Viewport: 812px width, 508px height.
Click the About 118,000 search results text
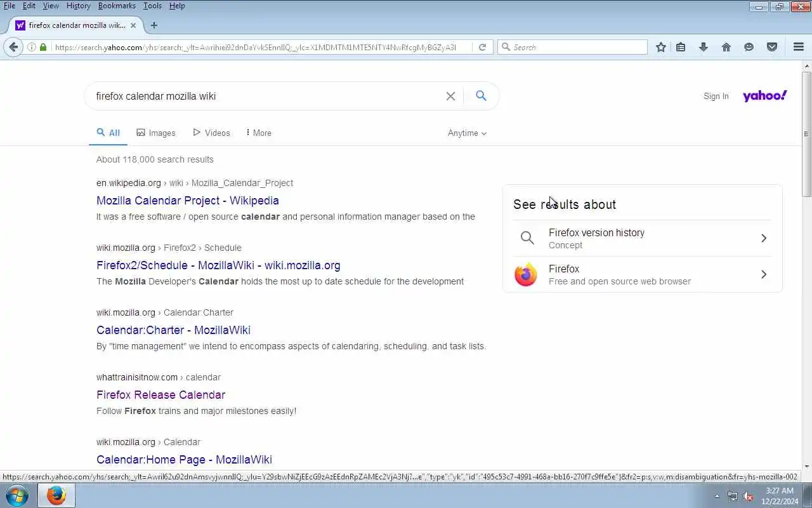155,159
